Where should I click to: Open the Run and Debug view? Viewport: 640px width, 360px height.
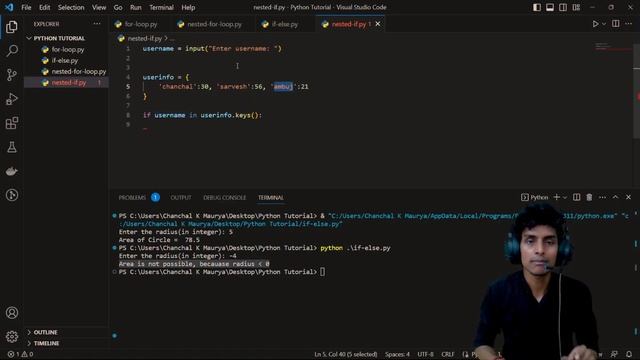[12, 99]
